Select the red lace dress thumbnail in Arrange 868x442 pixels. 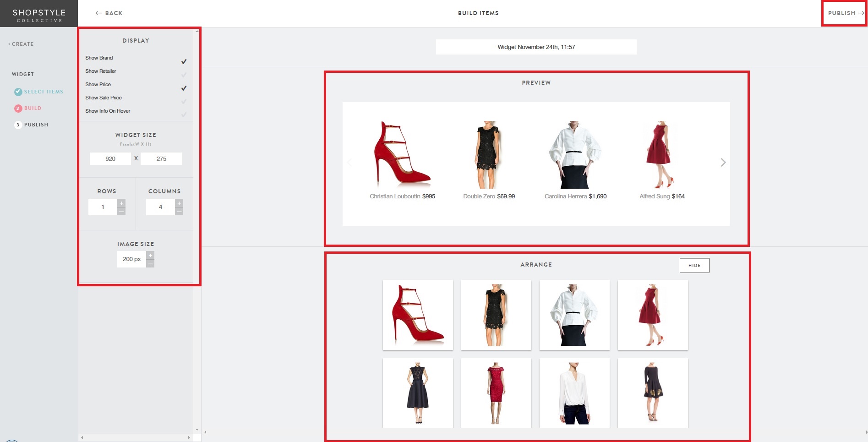click(496, 393)
